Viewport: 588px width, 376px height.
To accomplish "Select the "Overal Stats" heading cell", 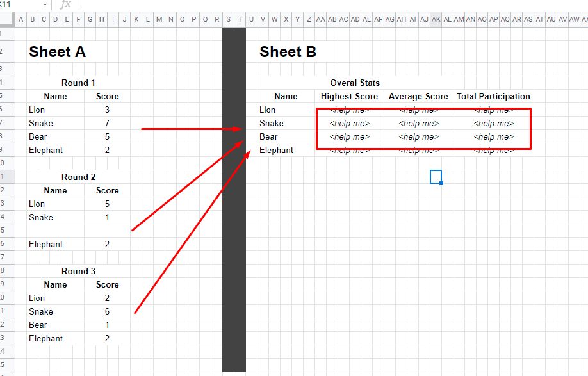I will (x=355, y=83).
